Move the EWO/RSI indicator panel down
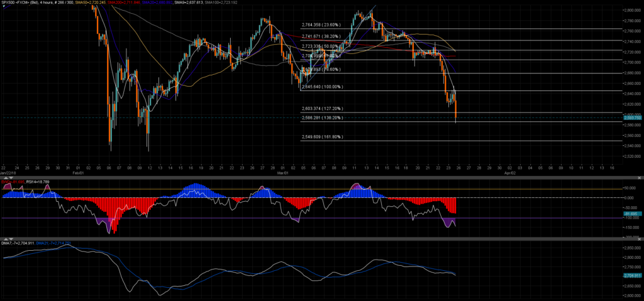This screenshot has width=644, height=301. 11,178
